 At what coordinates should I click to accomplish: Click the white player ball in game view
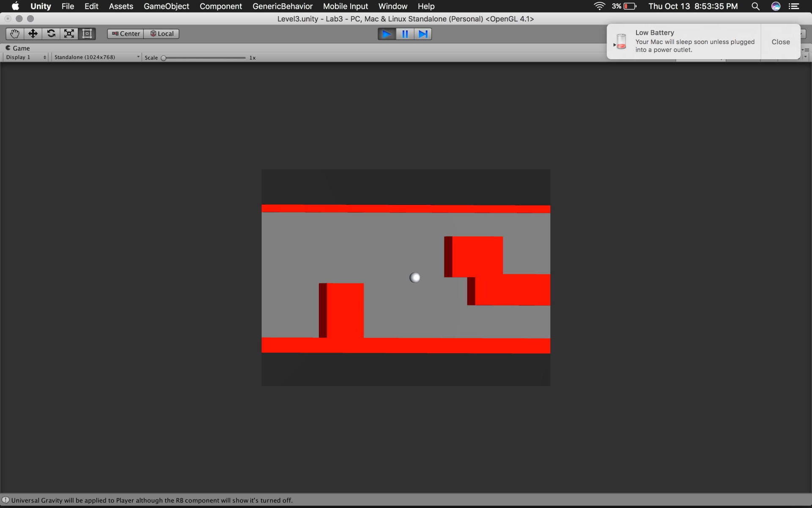(x=415, y=278)
